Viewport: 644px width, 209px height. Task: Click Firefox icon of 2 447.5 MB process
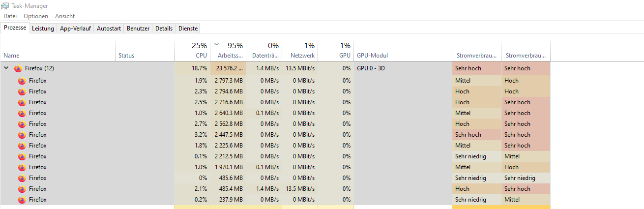22,135
